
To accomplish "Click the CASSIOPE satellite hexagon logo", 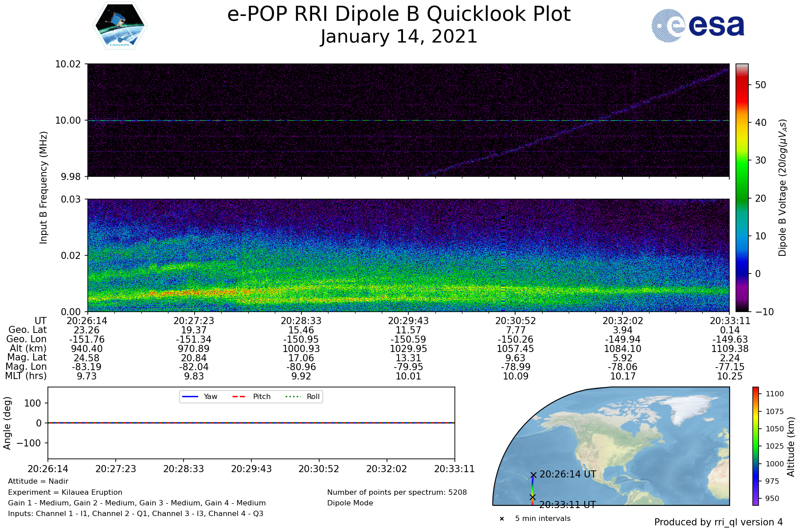I will (120, 26).
